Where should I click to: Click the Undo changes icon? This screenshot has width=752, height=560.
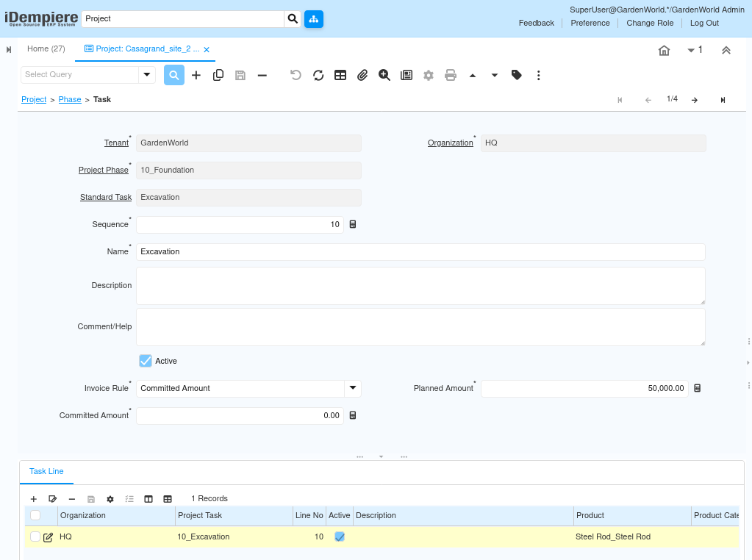(296, 75)
